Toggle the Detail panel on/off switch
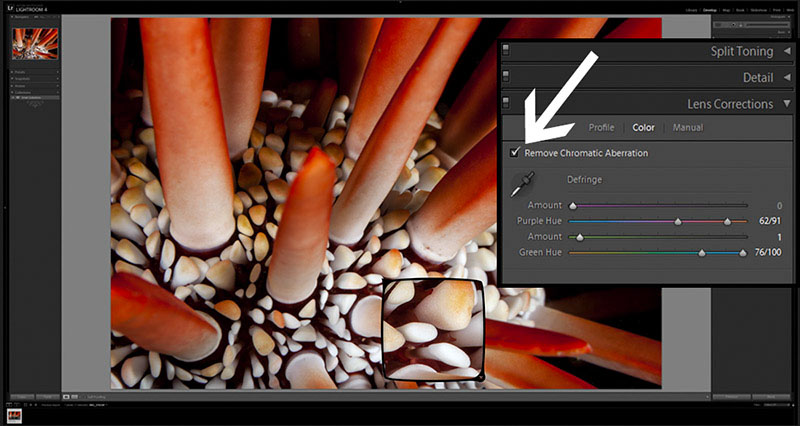This screenshot has width=800, height=426. pos(507,77)
